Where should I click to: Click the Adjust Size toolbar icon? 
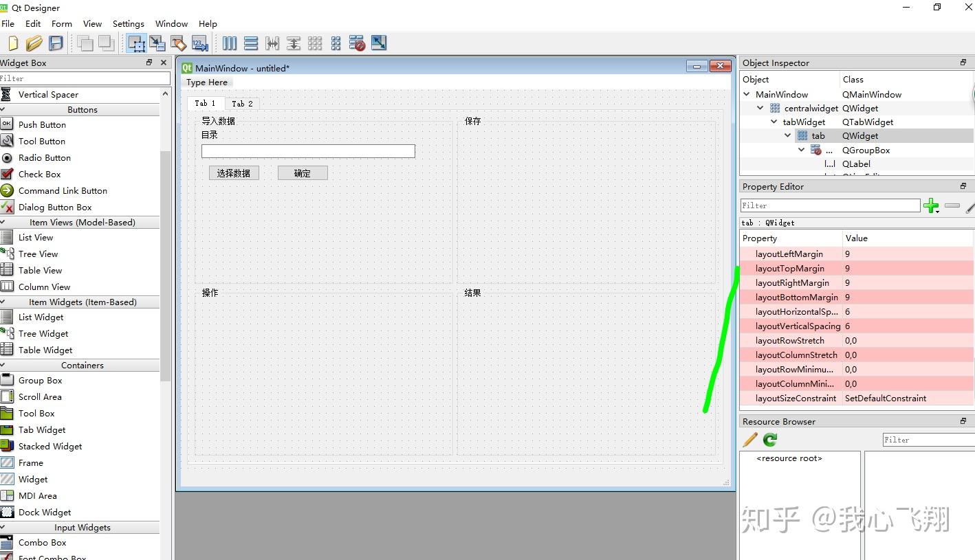[x=378, y=43]
